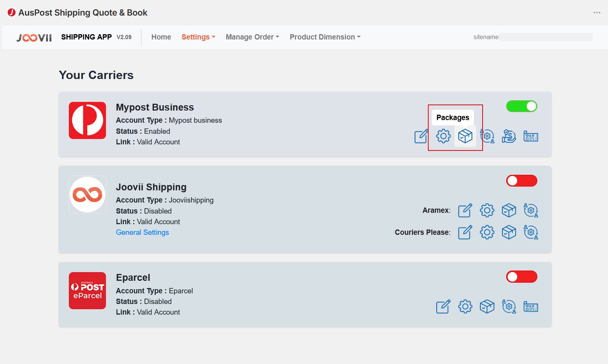This screenshot has width=608, height=364.
Task: Open the Eparcel packages box icon
Action: (487, 306)
